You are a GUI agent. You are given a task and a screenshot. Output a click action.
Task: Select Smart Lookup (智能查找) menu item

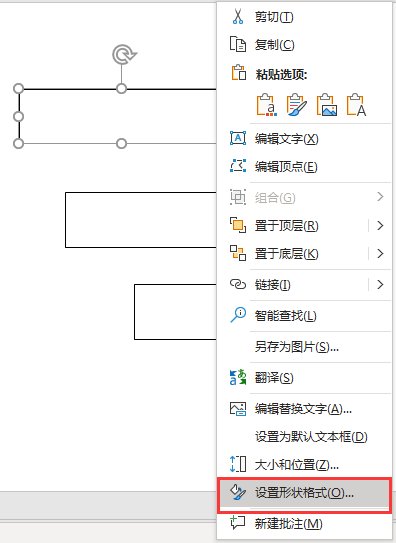(304, 315)
